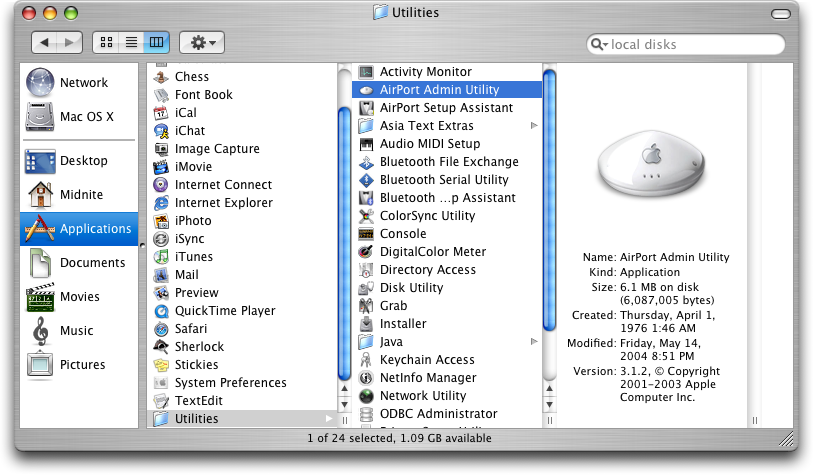Click the local disks search field
813x475 pixels.
tap(690, 45)
